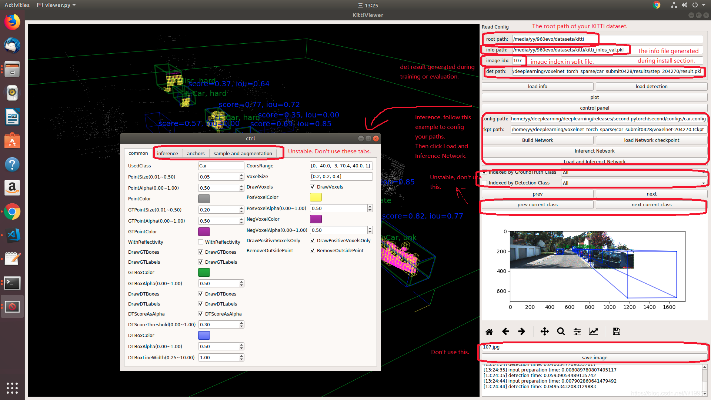Enable the WithReflectivity checkbox

[202, 242]
